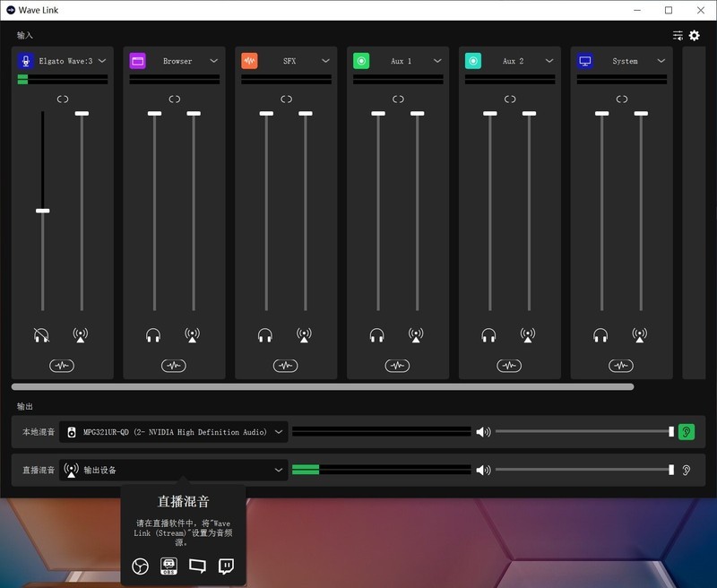This screenshot has height=588, width=717.
Task: Click the horizontal channel scrollbar
Action: point(323,387)
